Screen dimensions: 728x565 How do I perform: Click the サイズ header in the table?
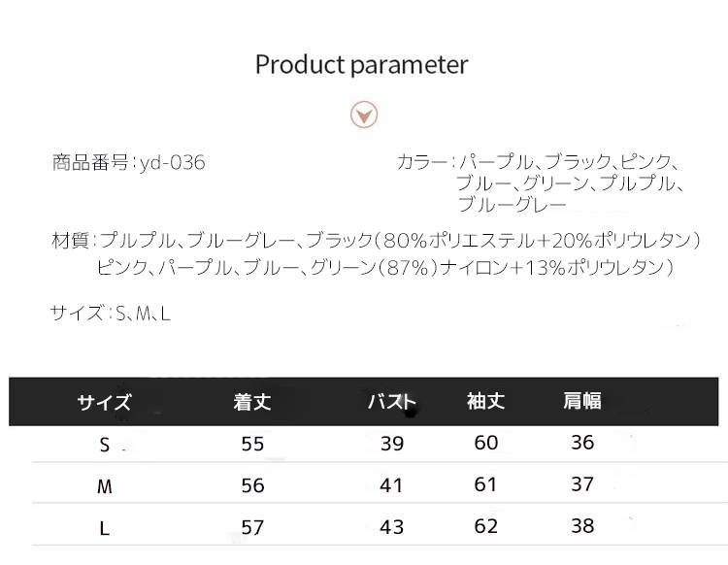104,402
